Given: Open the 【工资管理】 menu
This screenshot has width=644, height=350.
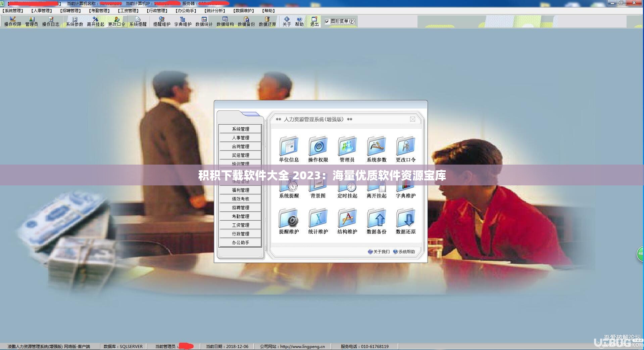Looking at the screenshot, I should coord(129,11).
